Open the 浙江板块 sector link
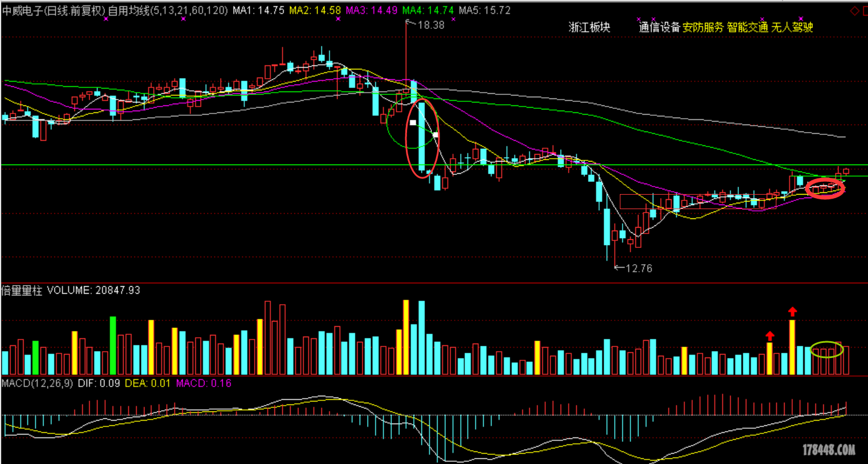 pos(590,27)
